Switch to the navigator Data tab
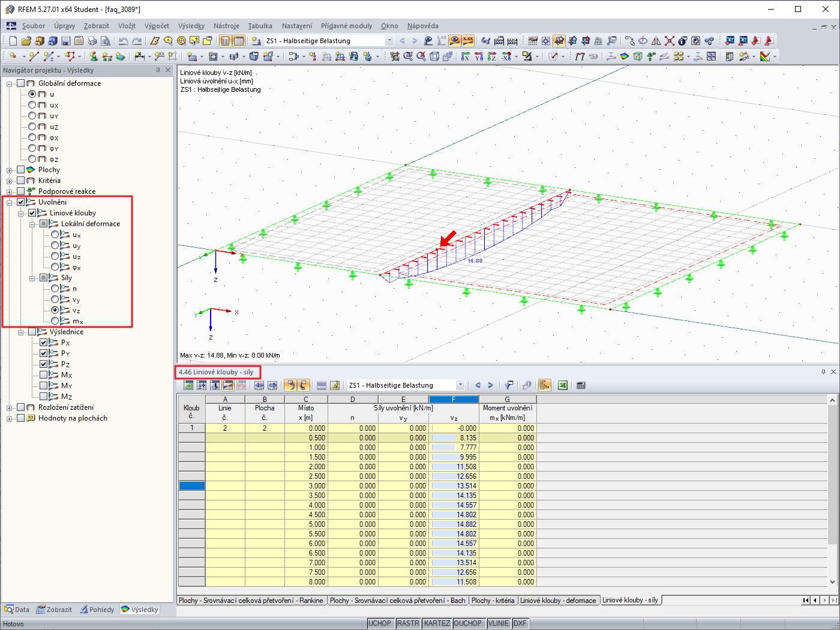 click(x=17, y=610)
